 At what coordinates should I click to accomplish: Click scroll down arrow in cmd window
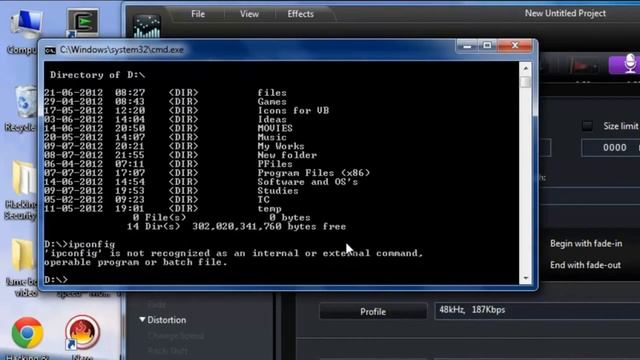[x=525, y=278]
